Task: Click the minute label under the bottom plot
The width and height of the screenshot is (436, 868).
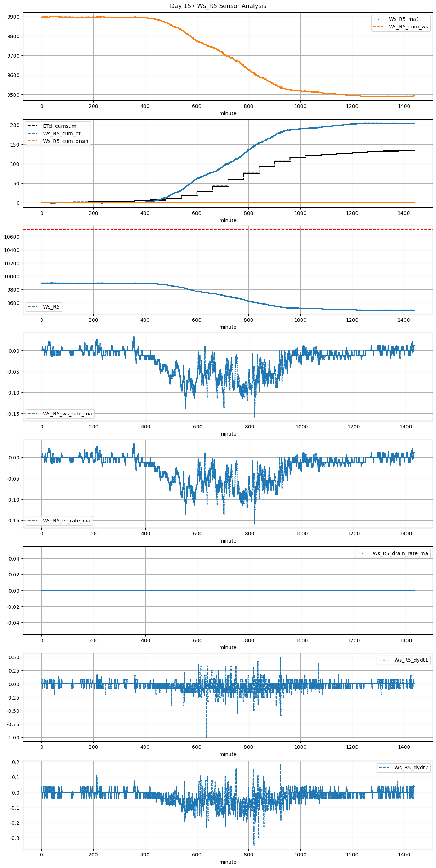Action: coord(228,862)
